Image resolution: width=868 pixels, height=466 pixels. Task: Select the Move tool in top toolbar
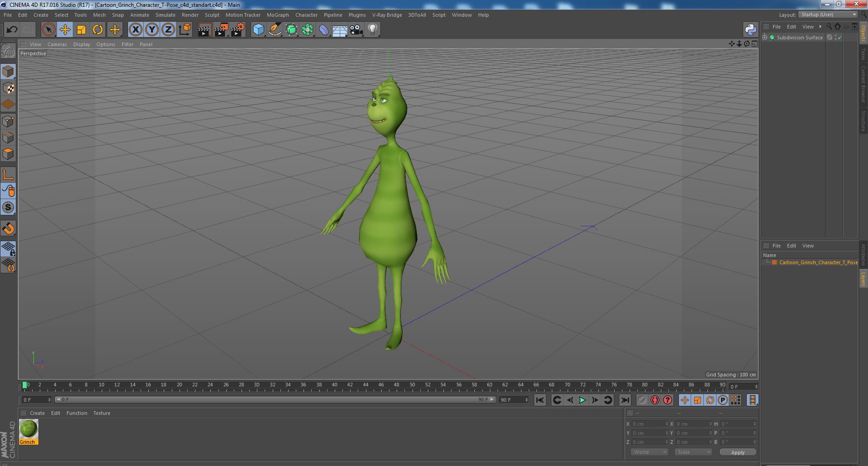pyautogui.click(x=65, y=30)
